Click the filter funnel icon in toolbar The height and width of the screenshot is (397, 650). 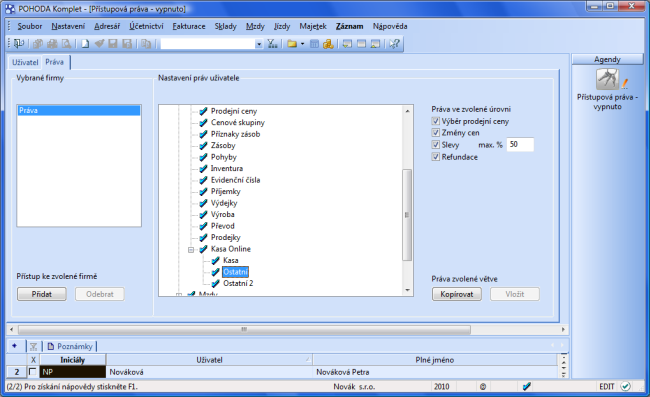point(272,44)
